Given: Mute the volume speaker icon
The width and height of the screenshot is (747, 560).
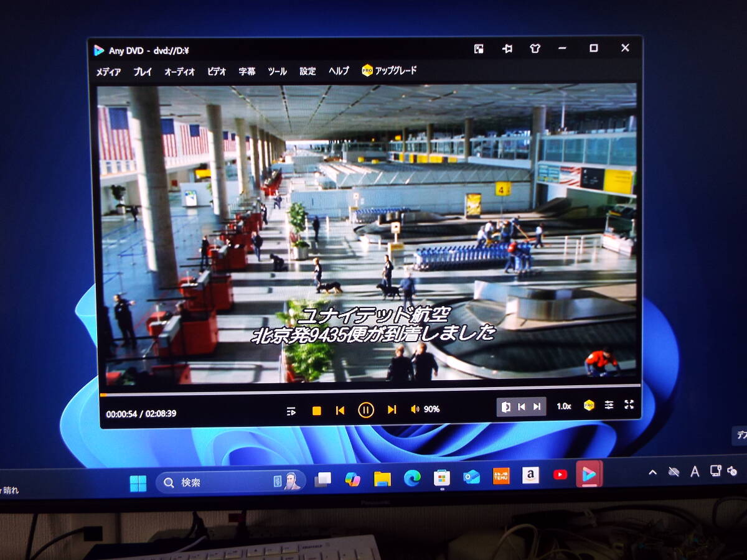Looking at the screenshot, I should (415, 409).
